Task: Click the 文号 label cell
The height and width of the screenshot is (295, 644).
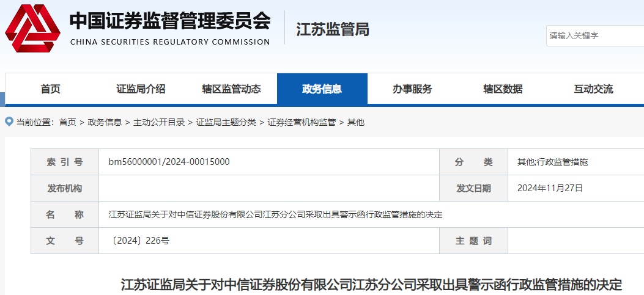Action: tap(65, 241)
